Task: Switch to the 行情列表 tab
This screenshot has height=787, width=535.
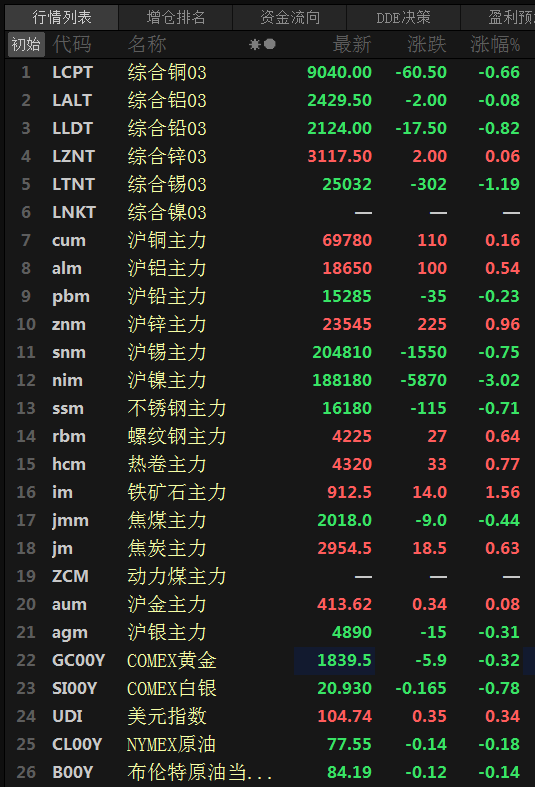Action: [62, 18]
